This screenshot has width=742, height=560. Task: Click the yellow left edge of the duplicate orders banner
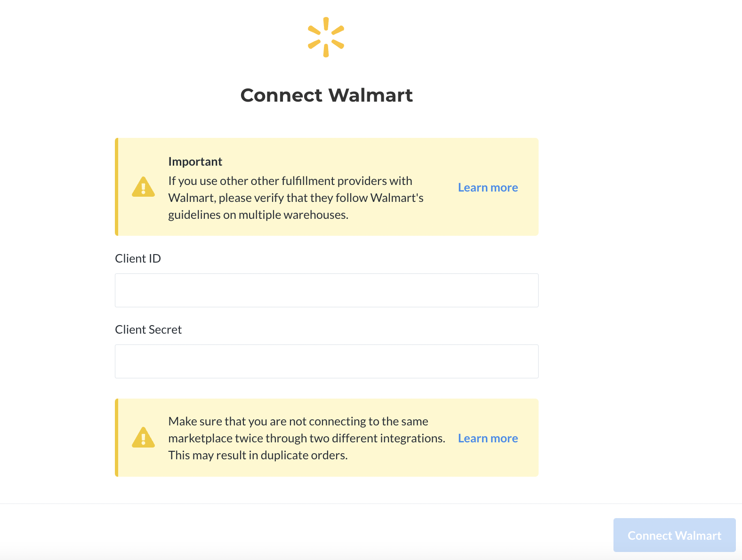[x=117, y=438]
